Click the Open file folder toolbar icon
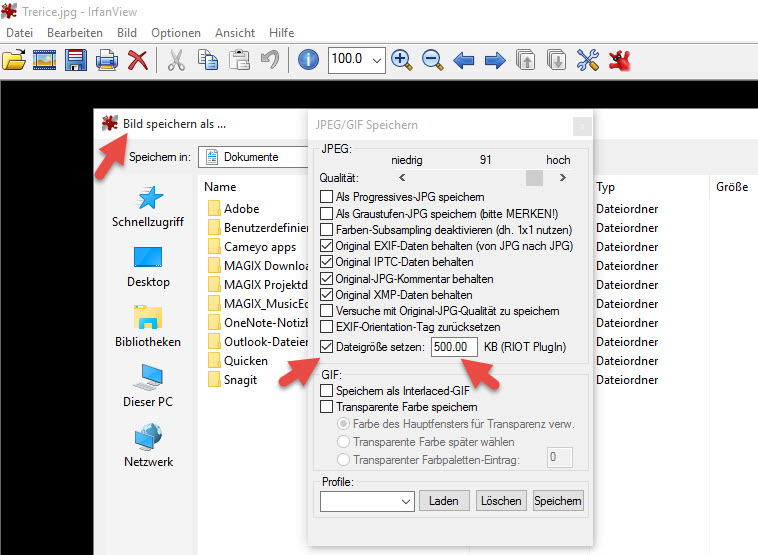The height and width of the screenshot is (555, 758). 14,60
